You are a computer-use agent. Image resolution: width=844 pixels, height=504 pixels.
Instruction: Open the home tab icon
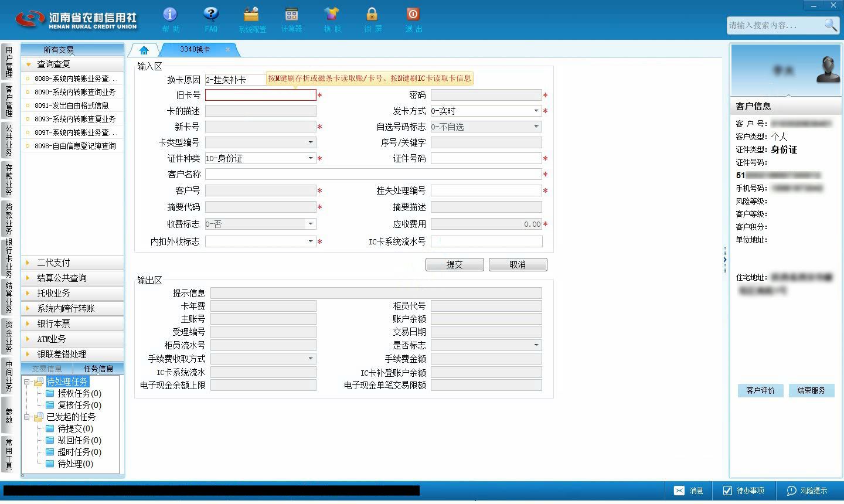pos(144,50)
